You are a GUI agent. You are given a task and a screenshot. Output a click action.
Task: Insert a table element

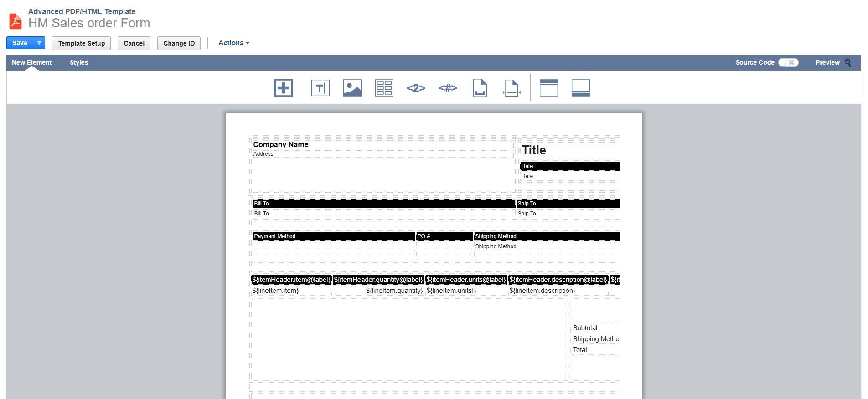pyautogui.click(x=384, y=88)
